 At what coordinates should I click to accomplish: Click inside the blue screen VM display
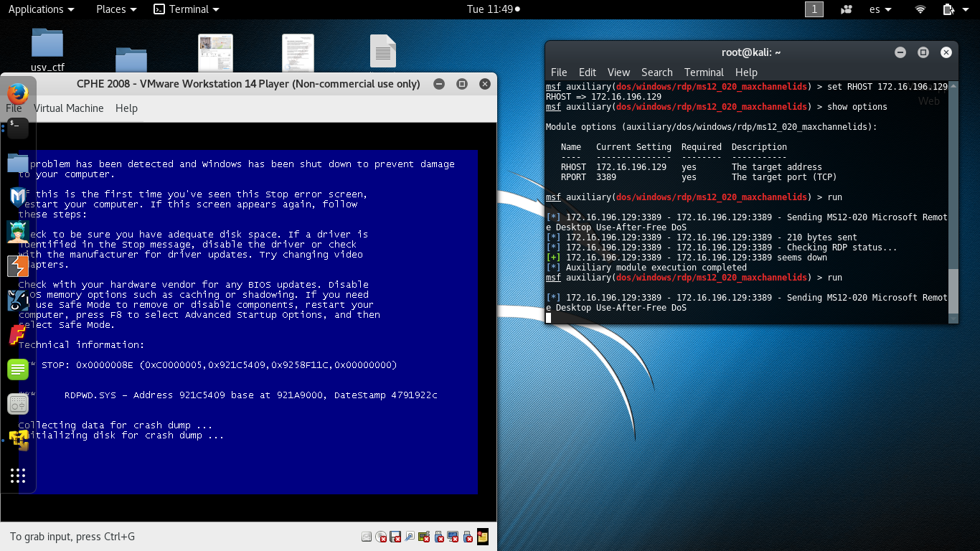[248, 321]
